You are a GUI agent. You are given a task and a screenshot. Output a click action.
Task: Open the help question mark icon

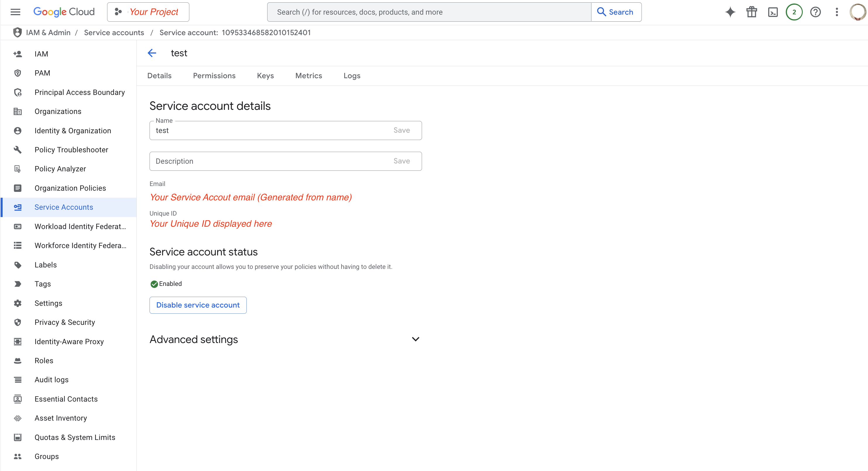pos(815,12)
